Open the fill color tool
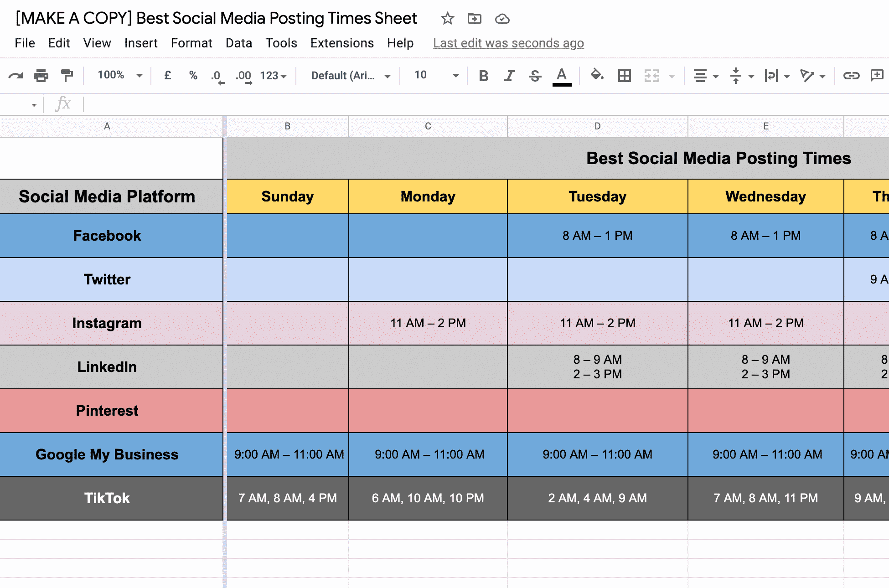The image size is (889, 588). pos(597,75)
